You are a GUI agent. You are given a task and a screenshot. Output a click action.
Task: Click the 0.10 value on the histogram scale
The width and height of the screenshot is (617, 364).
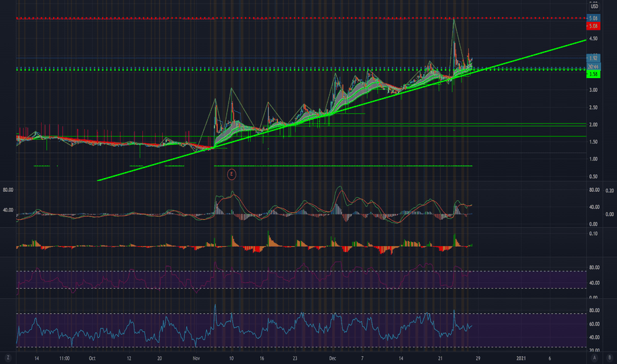593,234
